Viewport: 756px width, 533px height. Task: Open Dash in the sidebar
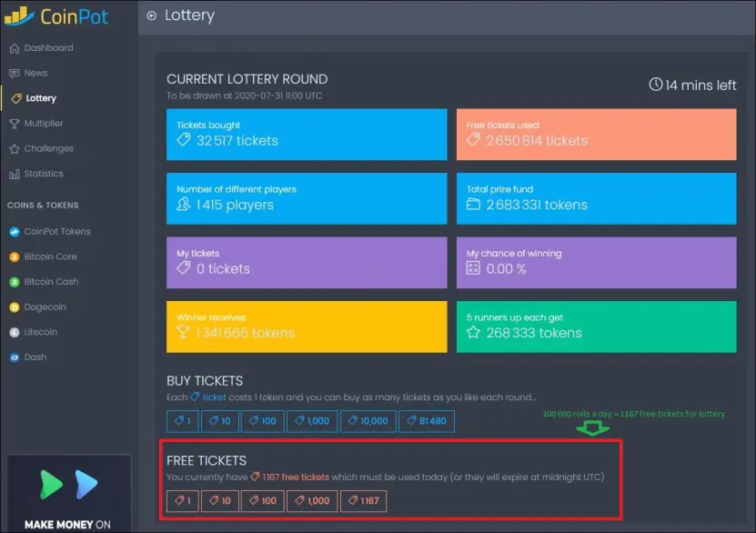tap(35, 357)
